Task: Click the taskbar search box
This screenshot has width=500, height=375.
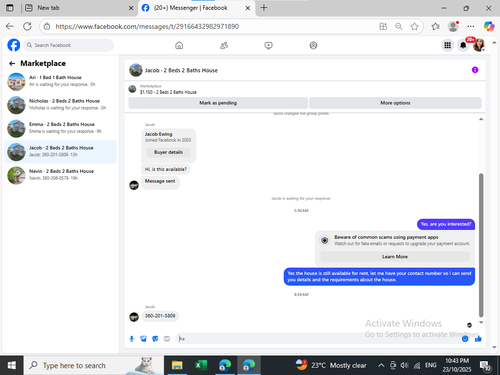Action: pos(93,365)
